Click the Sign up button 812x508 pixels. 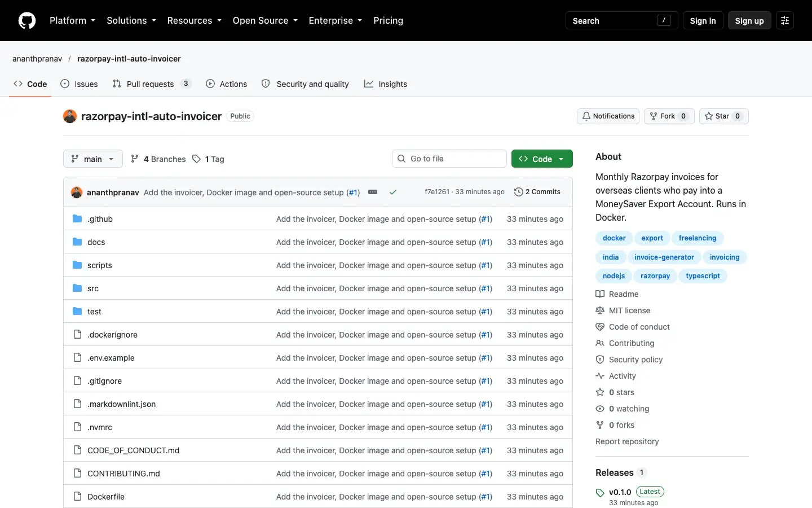coord(749,20)
